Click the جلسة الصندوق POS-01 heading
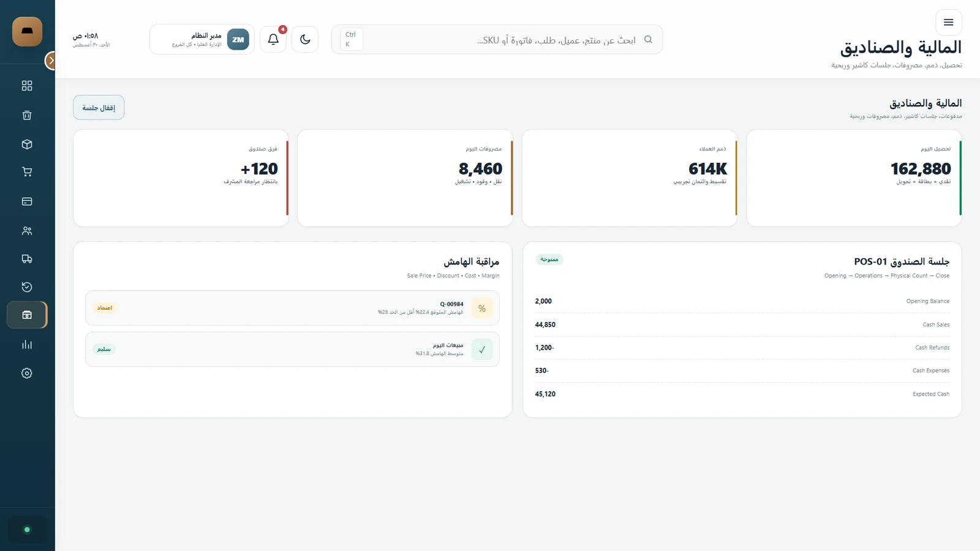This screenshot has height=551, width=980. (902, 261)
